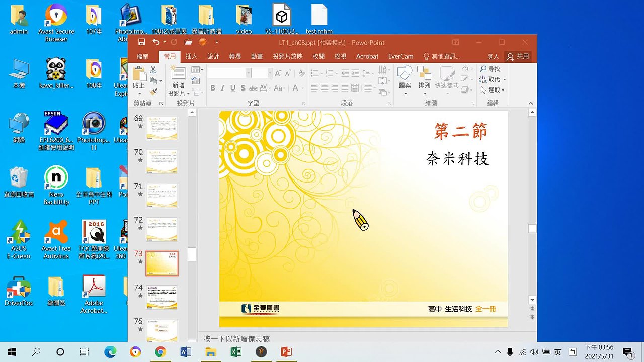Image resolution: width=644 pixels, height=362 pixels.
Task: Toggle strikethrough formatting
Action: click(254, 88)
